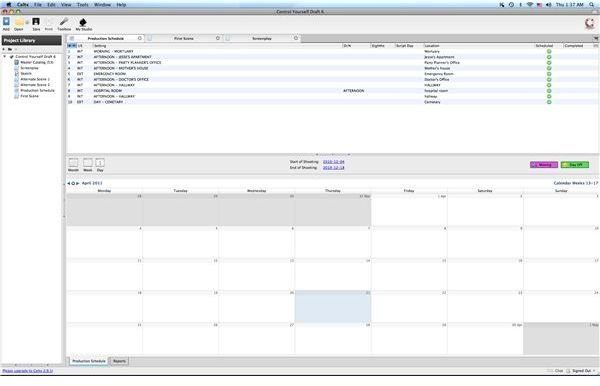Open the File menu
This screenshot has height=386, width=600.
38,5
